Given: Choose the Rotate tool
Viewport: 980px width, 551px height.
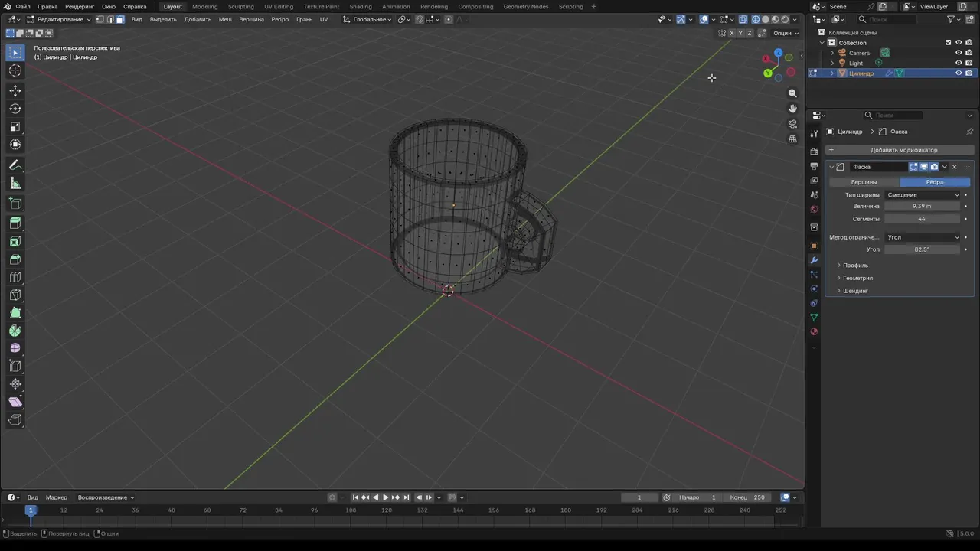Looking at the screenshot, I should [x=15, y=109].
